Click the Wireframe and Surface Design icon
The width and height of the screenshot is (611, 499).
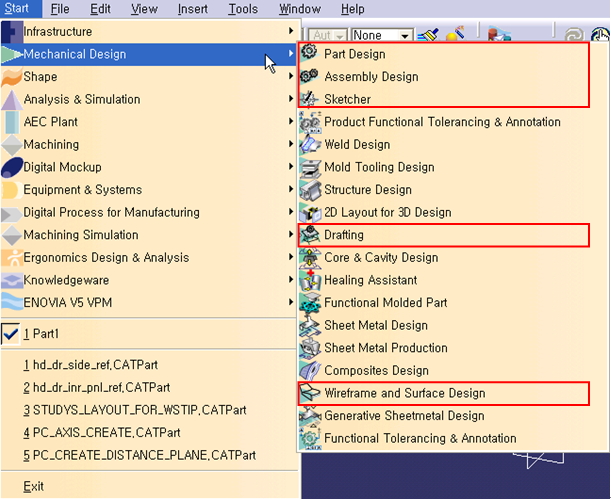coord(310,393)
